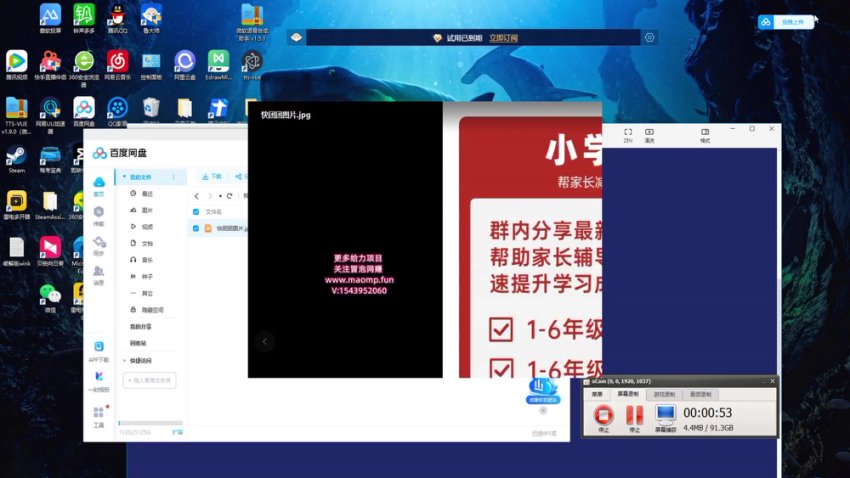Switch to the 音频录制 tab in oCam

coord(701,394)
